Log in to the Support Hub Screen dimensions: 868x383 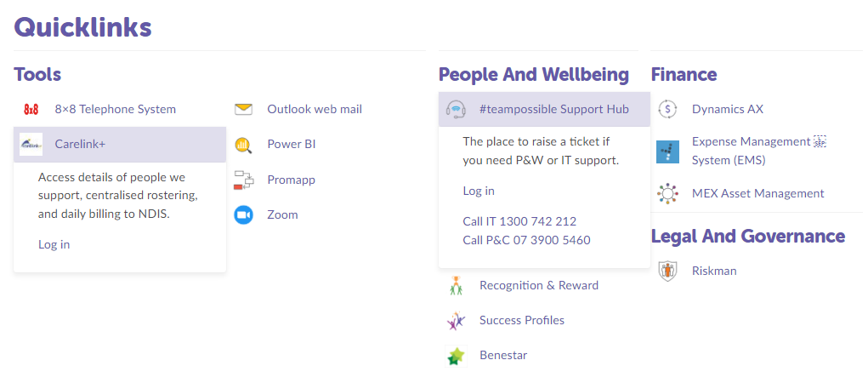[x=479, y=191]
